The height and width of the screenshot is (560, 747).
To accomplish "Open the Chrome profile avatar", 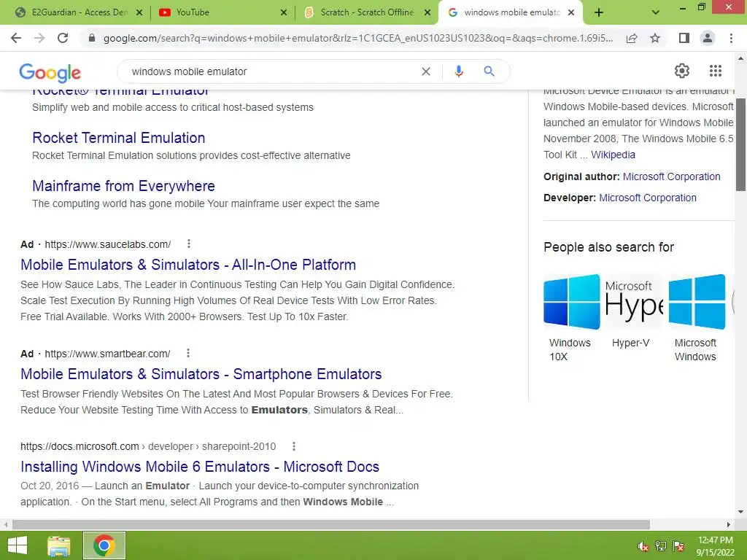I will point(708,38).
